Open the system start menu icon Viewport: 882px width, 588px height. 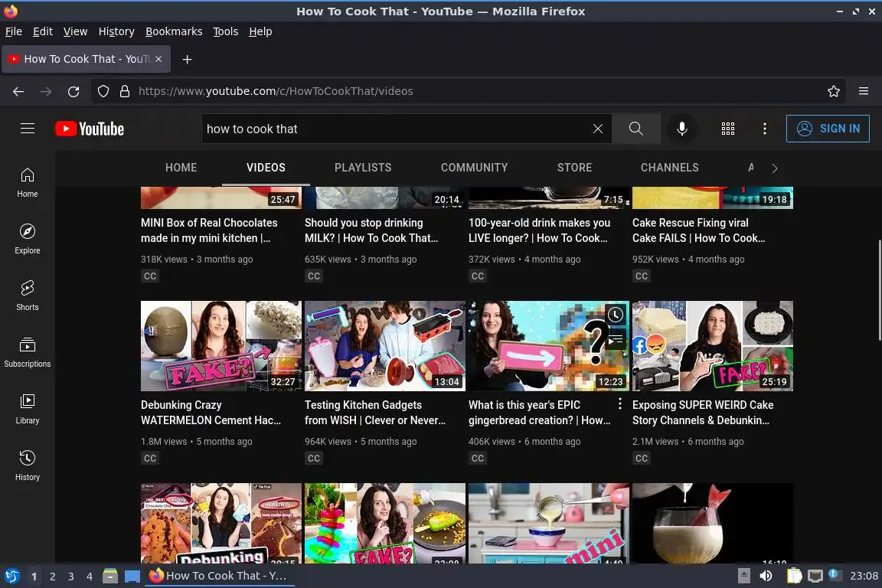[x=11, y=576]
